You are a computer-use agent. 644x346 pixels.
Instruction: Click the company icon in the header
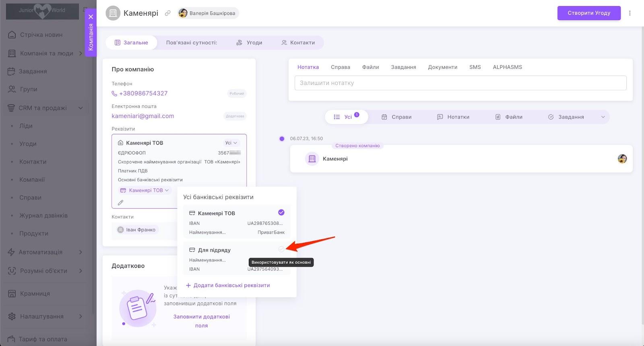point(113,13)
